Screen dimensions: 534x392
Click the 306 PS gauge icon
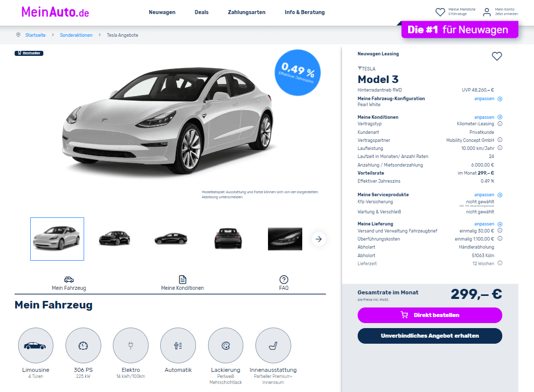(x=83, y=346)
